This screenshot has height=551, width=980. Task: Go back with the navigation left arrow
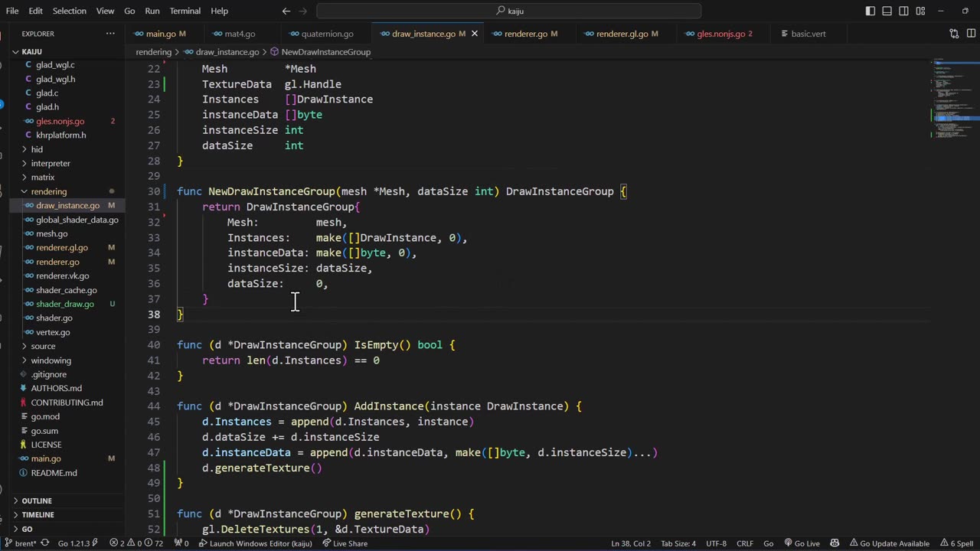286,11
